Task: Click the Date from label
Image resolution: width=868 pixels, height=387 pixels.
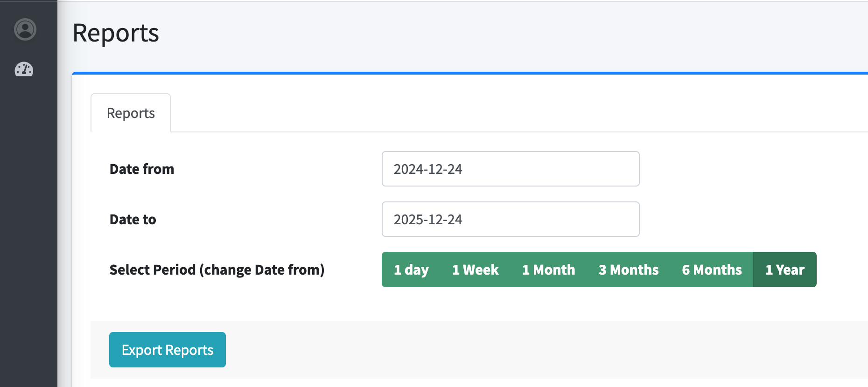Action: [142, 169]
